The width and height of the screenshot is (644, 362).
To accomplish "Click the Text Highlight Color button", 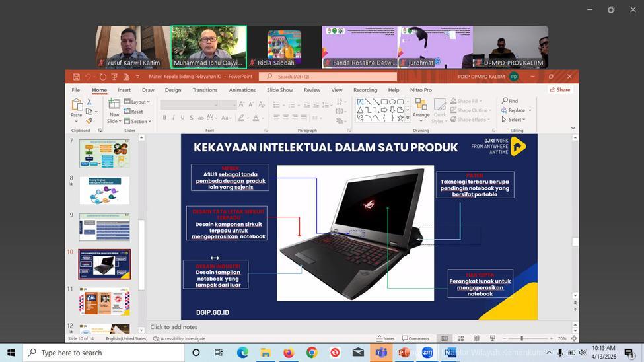I will (x=240, y=118).
